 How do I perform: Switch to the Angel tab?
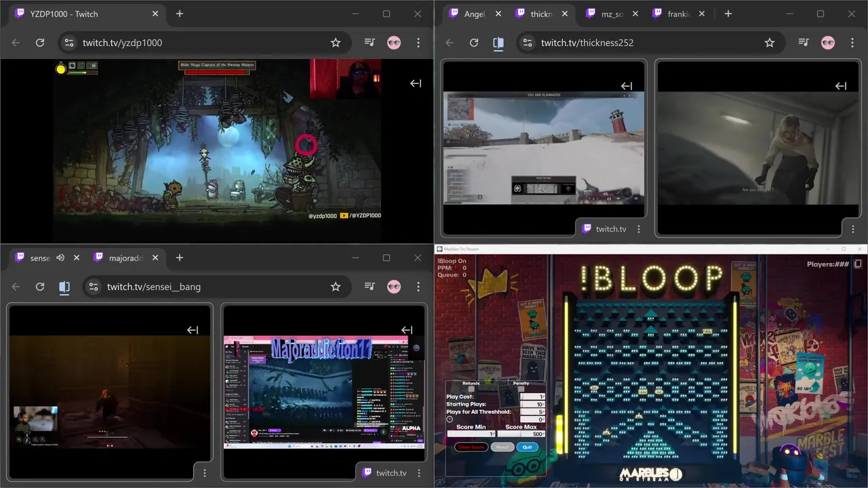(474, 14)
